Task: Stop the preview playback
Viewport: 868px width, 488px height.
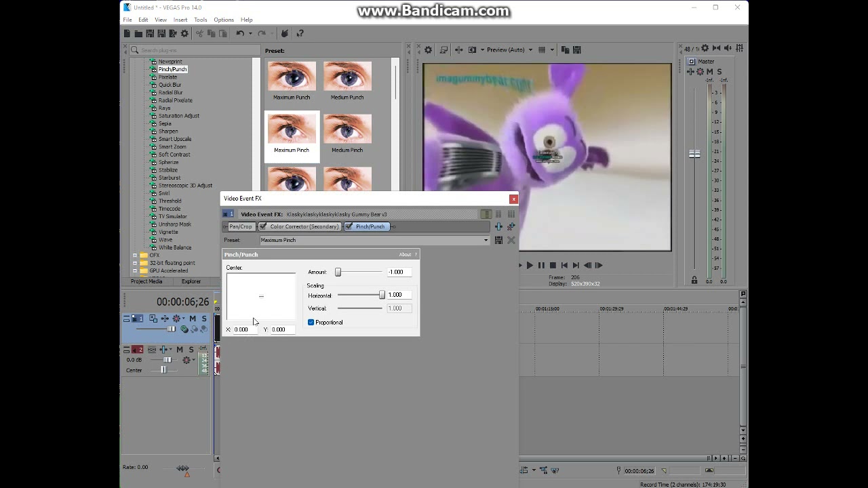Action: click(553, 266)
